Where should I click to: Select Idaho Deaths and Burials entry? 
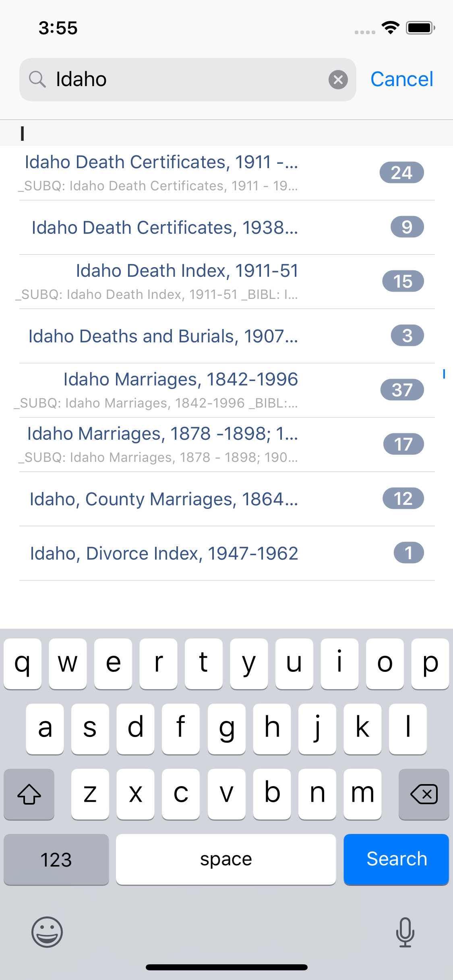(x=163, y=336)
